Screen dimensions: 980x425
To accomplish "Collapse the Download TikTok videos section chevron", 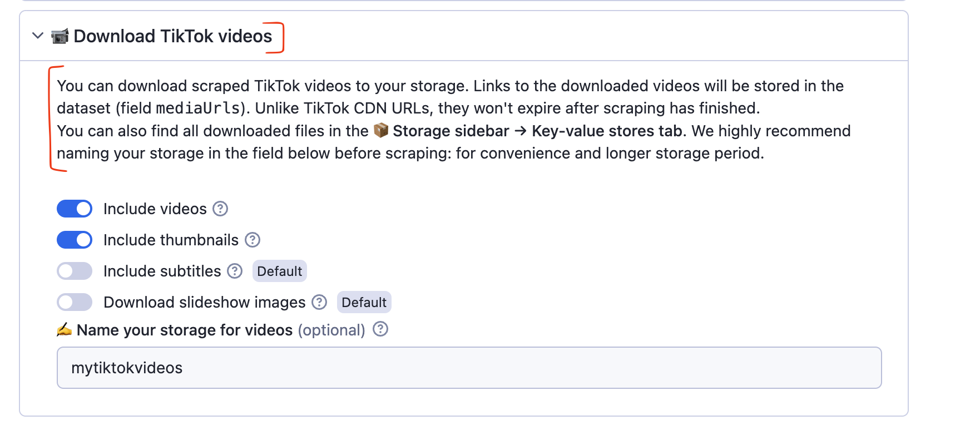I will (x=38, y=36).
